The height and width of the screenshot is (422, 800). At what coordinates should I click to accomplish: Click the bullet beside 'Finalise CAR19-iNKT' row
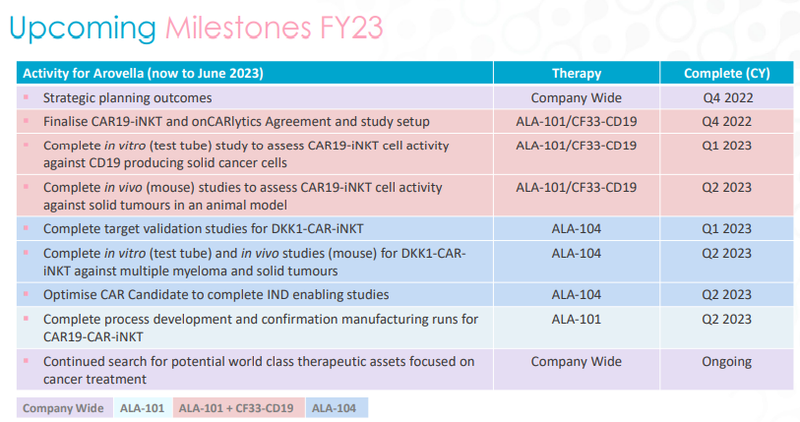click(26, 120)
